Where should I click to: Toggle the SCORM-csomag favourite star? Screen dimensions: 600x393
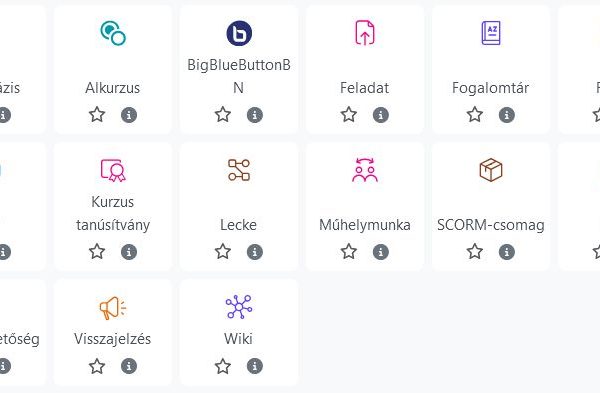click(x=474, y=252)
